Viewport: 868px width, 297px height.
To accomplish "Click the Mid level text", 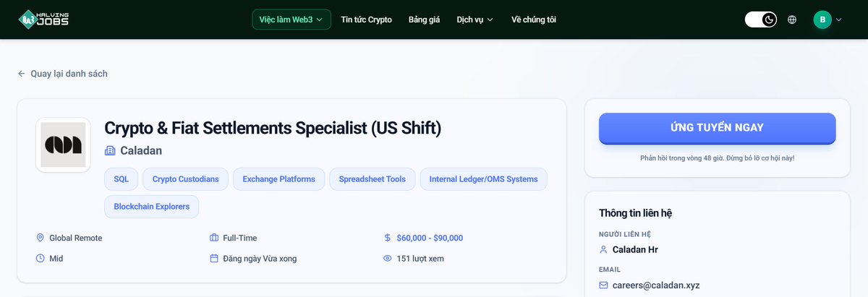I will click(56, 258).
